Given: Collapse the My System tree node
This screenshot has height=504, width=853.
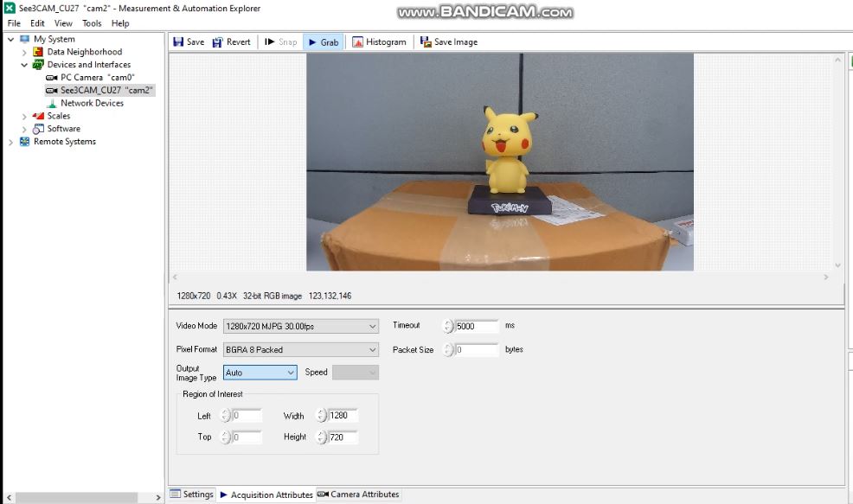Looking at the screenshot, I should 10,39.
